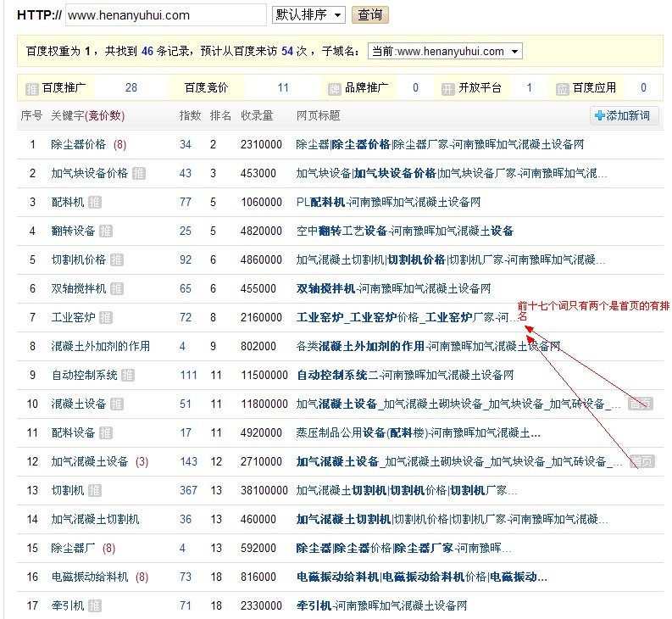Click index value 367 for 切割机
The height and width of the screenshot is (619, 672).
[188, 491]
